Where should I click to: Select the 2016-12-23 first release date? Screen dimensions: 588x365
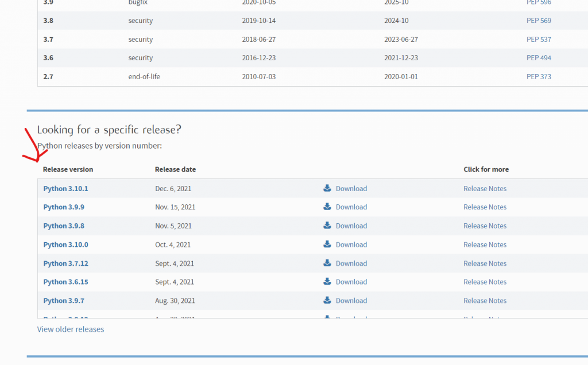coord(259,58)
